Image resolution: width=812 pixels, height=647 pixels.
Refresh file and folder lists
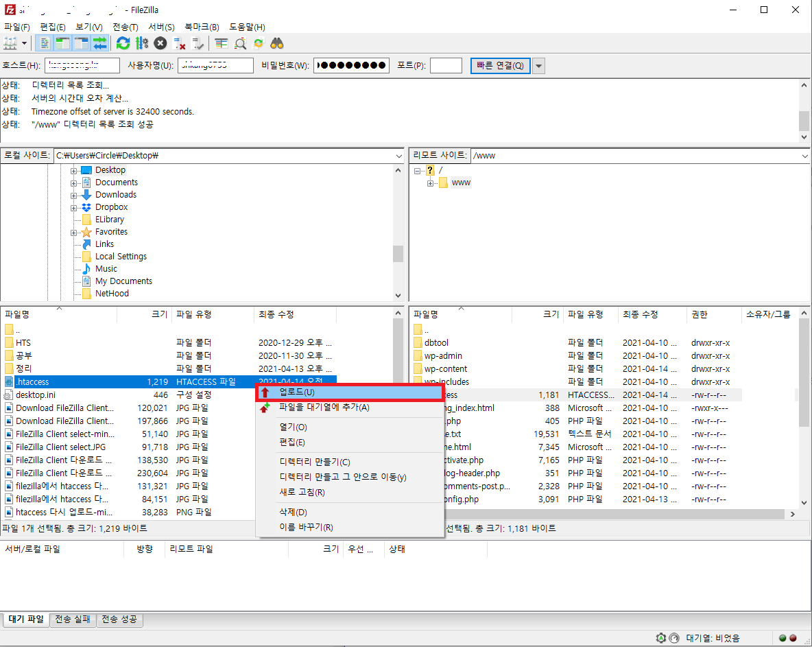[x=123, y=43]
